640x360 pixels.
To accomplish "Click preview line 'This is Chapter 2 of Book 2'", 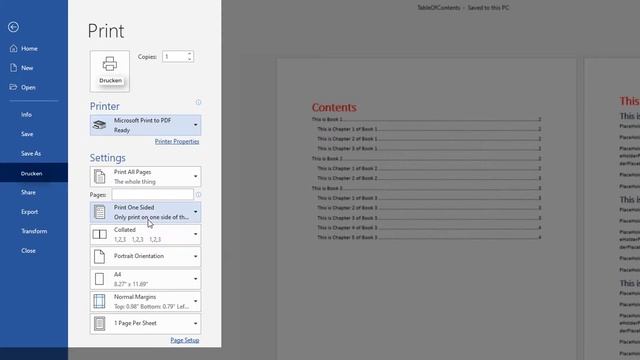I will pyautogui.click(x=429, y=178).
